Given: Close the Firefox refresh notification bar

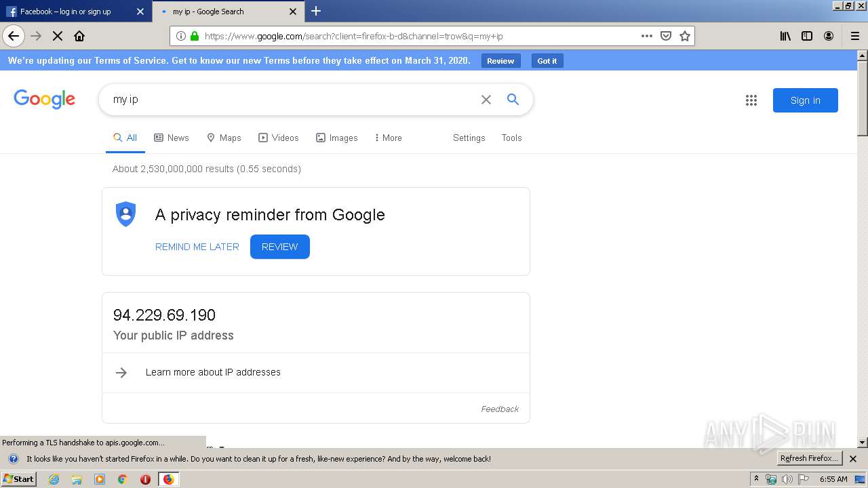Looking at the screenshot, I should coord(853,459).
